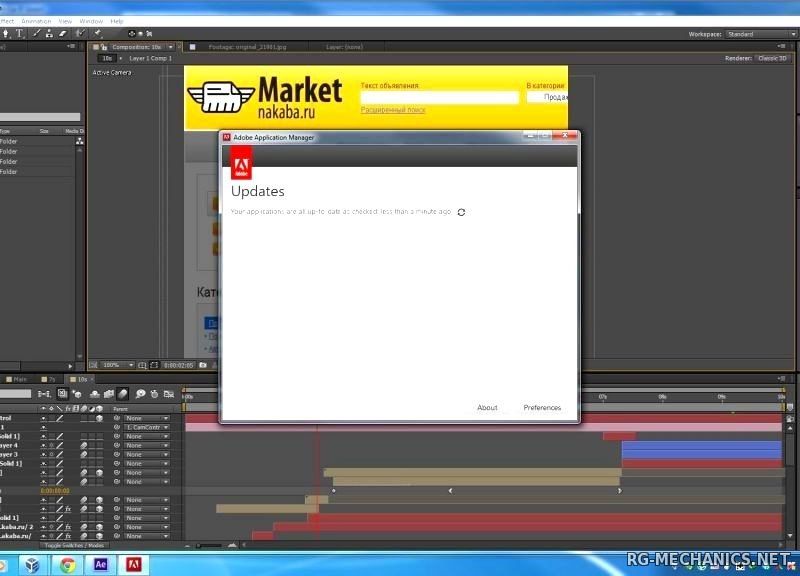
Task: Select the Eraser tool in the toolbar
Action: (x=63, y=34)
